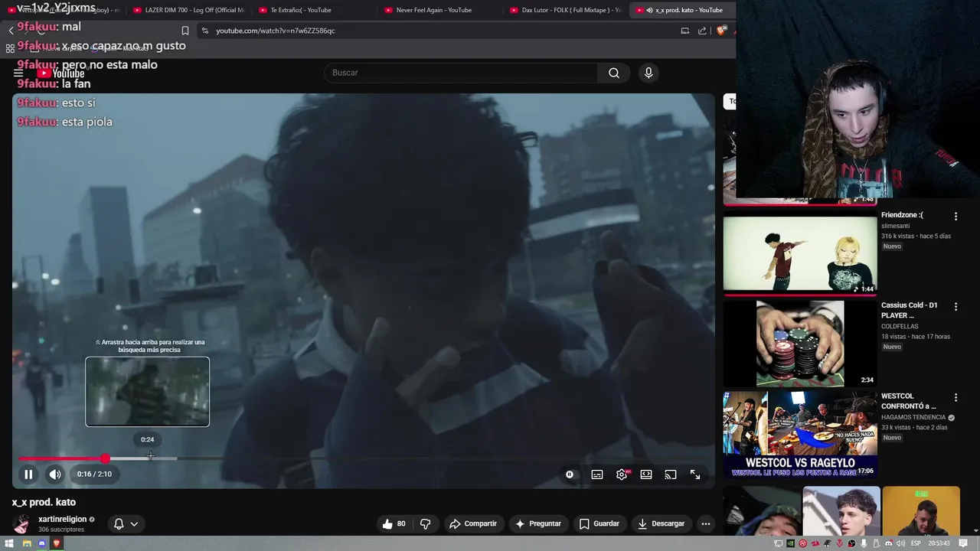Enter fullscreen with the fullscreen icon

pyautogui.click(x=695, y=474)
